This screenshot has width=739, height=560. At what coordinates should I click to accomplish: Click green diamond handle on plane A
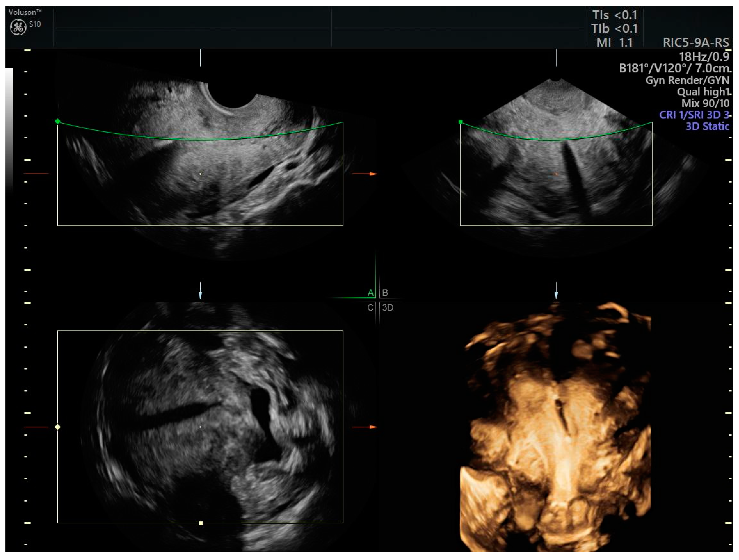[x=58, y=121]
